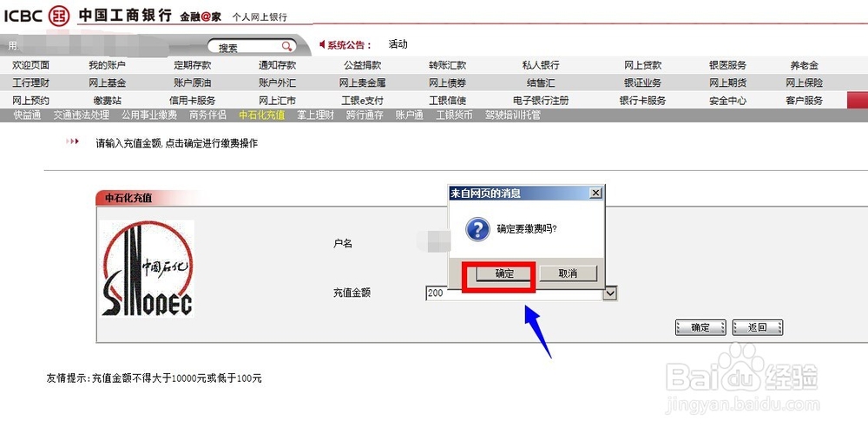Open the 网上债券 menu

pos(447,83)
